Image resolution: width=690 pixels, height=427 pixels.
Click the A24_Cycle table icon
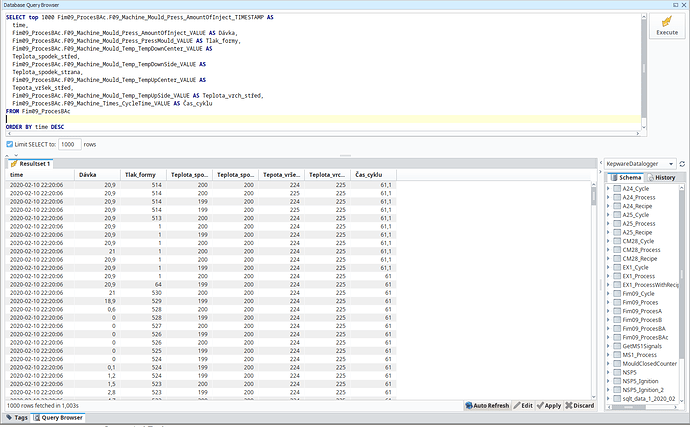tap(617, 188)
